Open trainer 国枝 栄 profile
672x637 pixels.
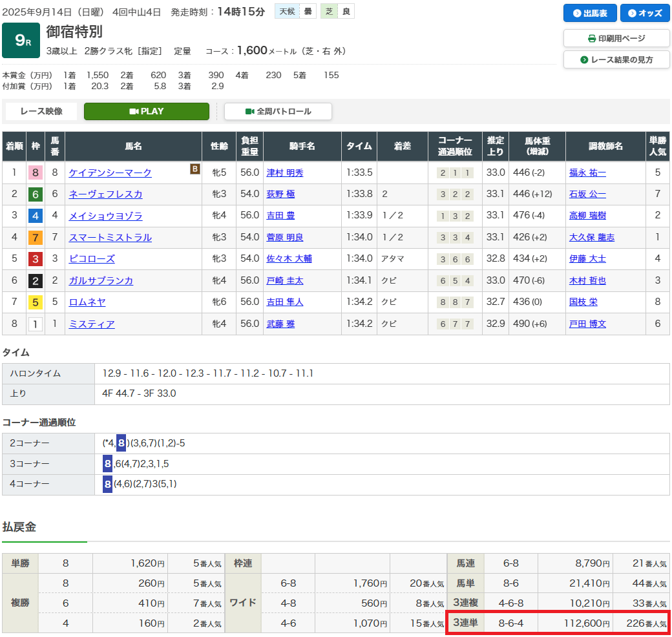click(x=583, y=302)
